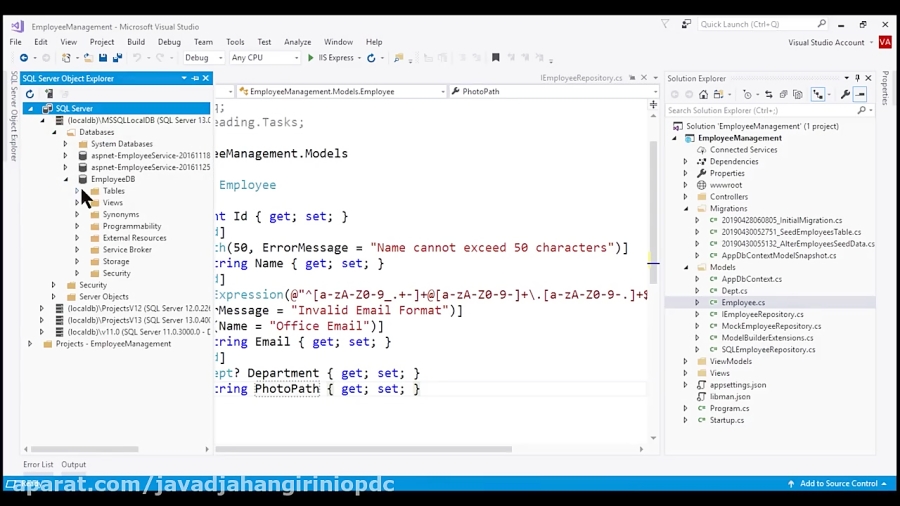Open the Tools menu
The width and height of the screenshot is (900, 506).
pyautogui.click(x=235, y=42)
